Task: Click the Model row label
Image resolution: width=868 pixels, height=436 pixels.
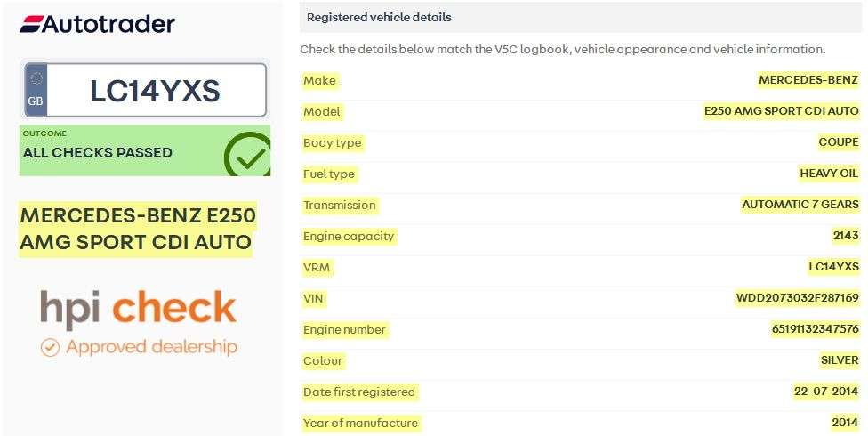Action: 322,111
